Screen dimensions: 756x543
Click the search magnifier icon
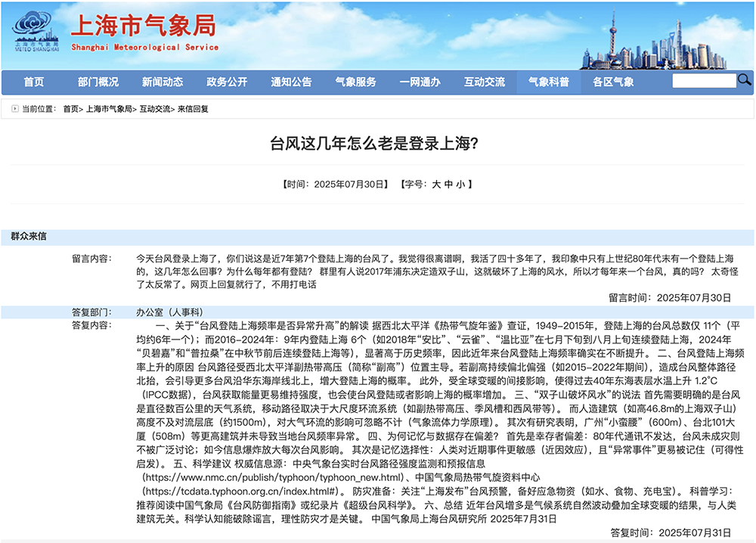(744, 80)
